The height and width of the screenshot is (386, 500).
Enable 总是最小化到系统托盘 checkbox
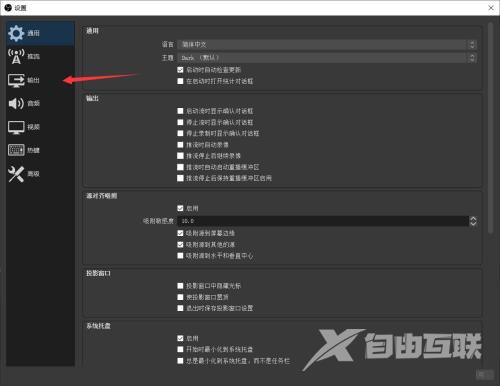tap(180, 361)
